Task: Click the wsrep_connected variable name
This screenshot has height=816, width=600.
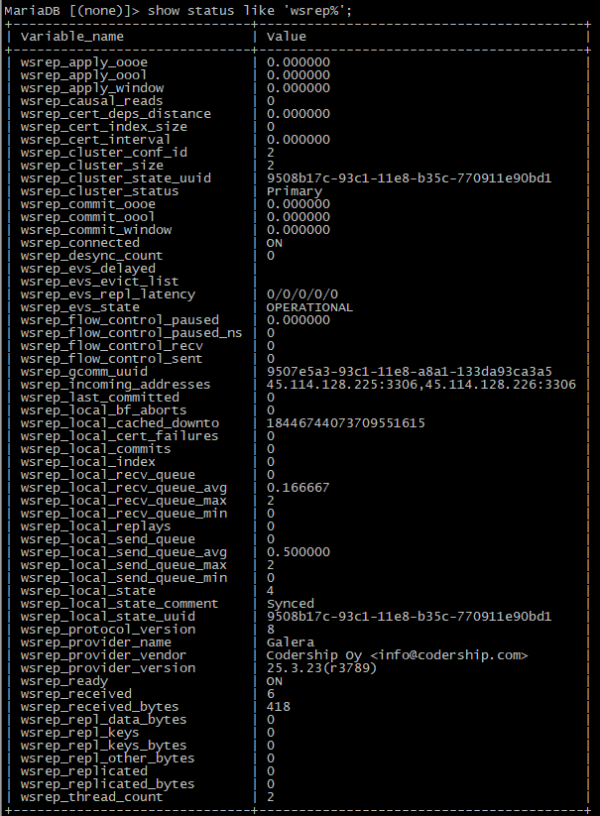Action: [80, 243]
